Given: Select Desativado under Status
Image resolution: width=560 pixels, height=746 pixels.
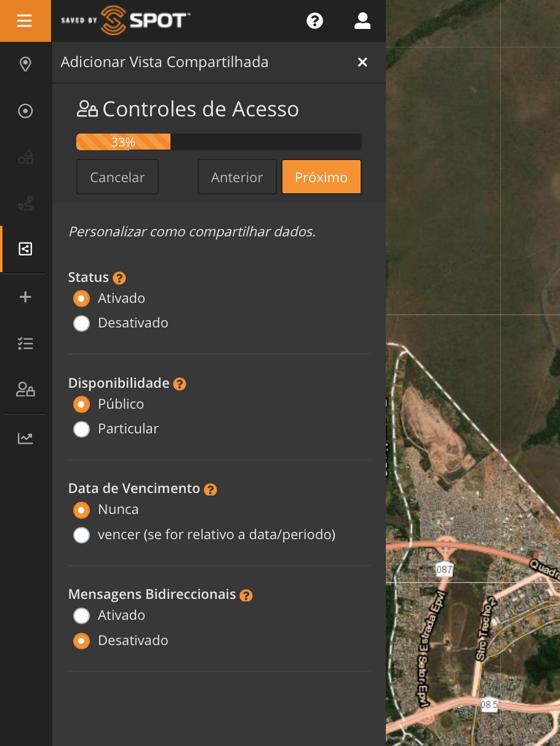Looking at the screenshot, I should click(82, 324).
